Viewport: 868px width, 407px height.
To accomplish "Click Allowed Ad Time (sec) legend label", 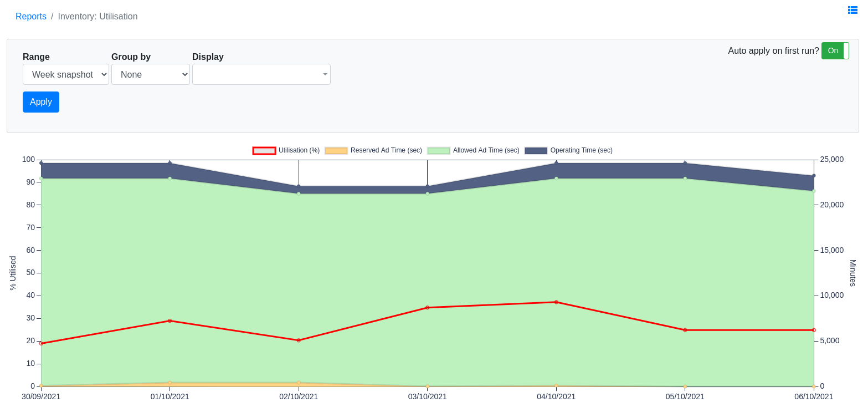I will [486, 150].
